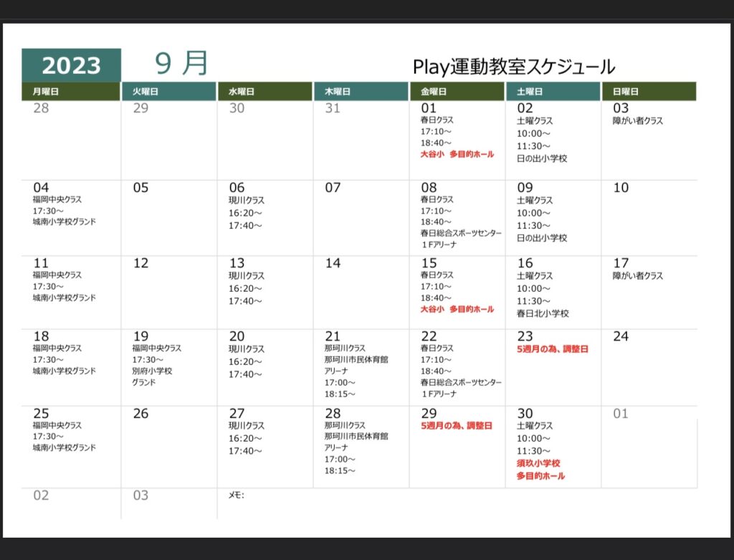
Task: Click date 26 cell number
Action: point(140,414)
